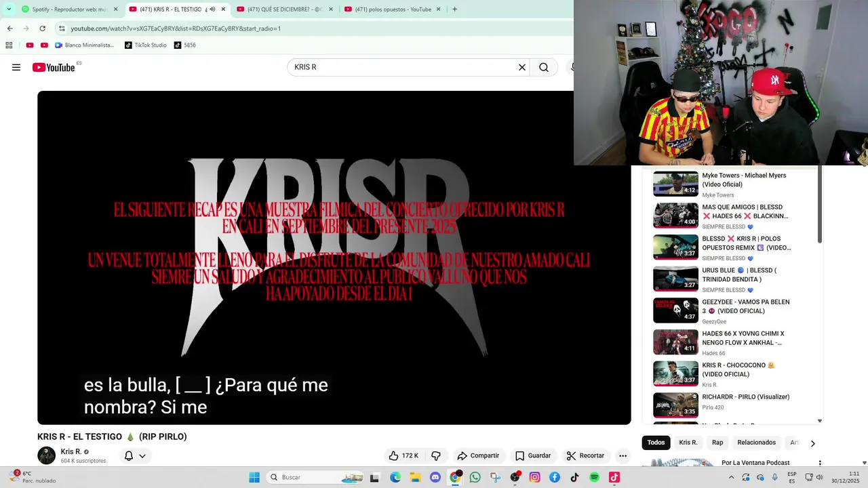Open the Blanco Minimalista bookmark
The width and height of the screenshot is (868, 488).
pos(85,45)
